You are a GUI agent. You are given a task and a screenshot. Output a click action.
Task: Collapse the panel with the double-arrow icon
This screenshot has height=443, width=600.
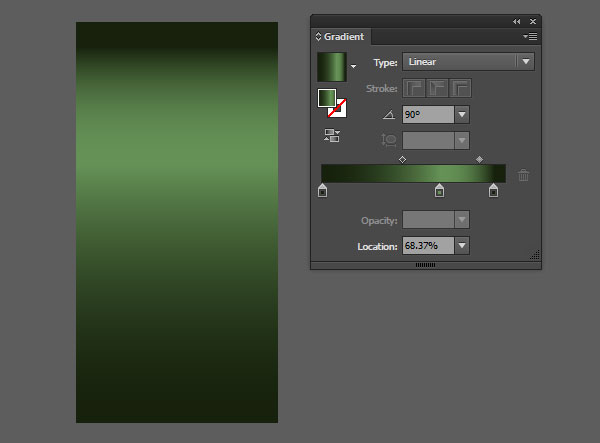[x=517, y=22]
